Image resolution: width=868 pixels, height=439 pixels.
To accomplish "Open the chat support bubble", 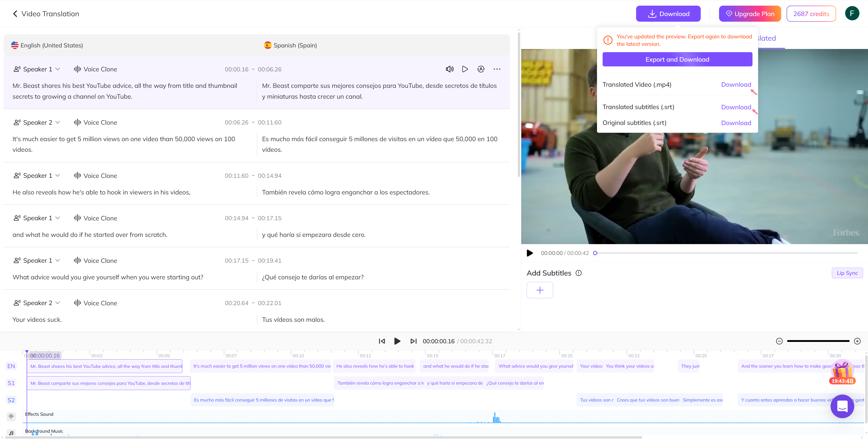I will pyautogui.click(x=842, y=407).
